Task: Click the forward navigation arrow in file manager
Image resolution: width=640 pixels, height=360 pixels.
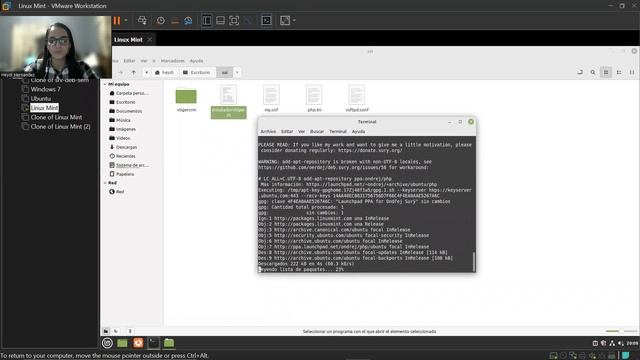Action: pos(121,72)
